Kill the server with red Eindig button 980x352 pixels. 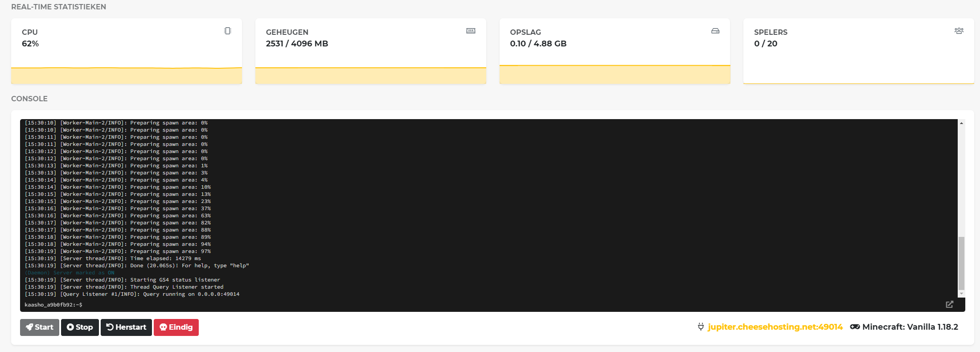tap(176, 327)
